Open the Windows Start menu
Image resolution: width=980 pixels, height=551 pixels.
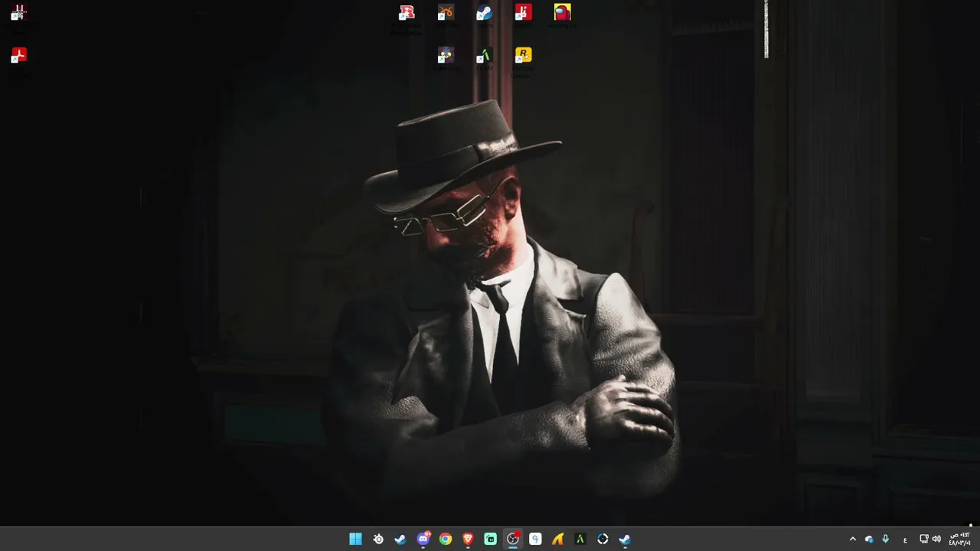coord(355,539)
